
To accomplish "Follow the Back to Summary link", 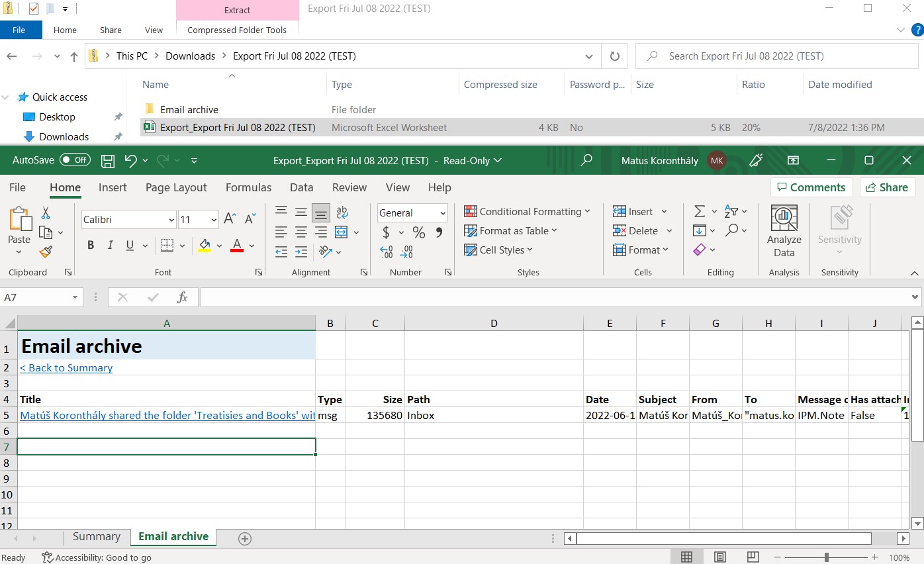I will pos(66,368).
